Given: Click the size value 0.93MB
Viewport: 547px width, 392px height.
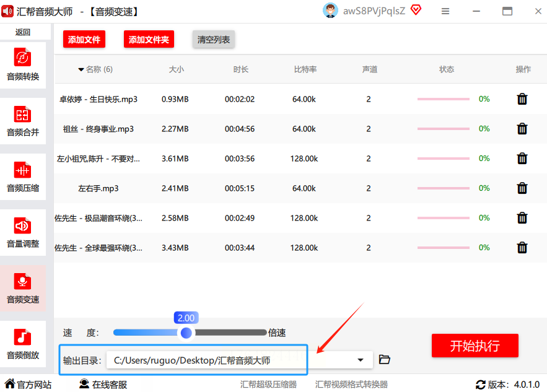Looking at the screenshot, I should click(x=175, y=99).
